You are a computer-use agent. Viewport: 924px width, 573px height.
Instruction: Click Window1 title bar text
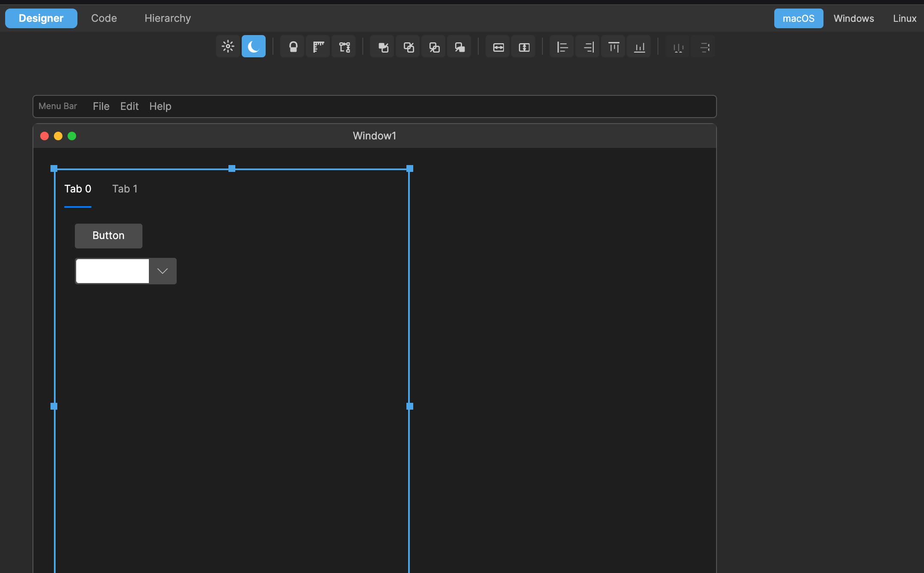(374, 136)
